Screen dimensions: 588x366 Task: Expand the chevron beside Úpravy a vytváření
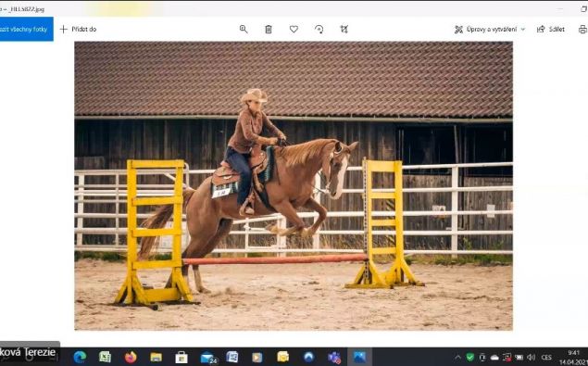[x=523, y=30]
